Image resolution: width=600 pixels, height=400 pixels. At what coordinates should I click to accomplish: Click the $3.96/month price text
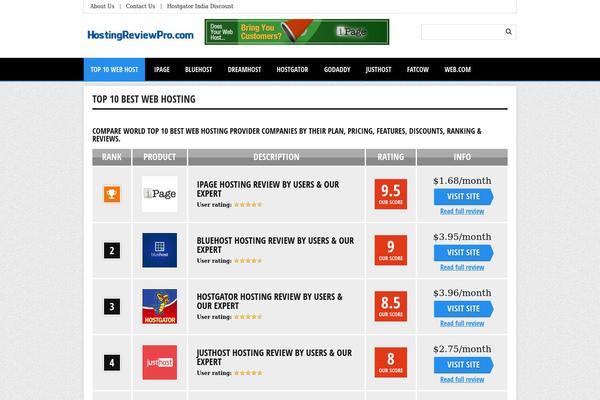coord(462,293)
